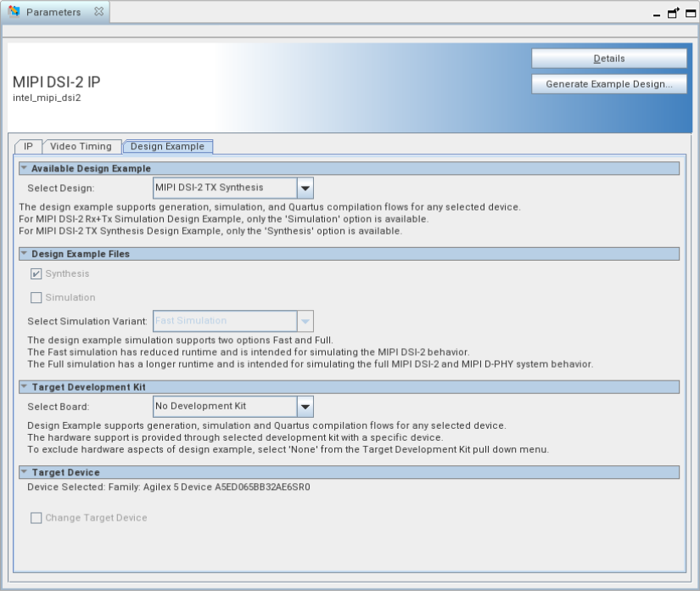Click the Full simulation longer runtime description

tap(311, 364)
